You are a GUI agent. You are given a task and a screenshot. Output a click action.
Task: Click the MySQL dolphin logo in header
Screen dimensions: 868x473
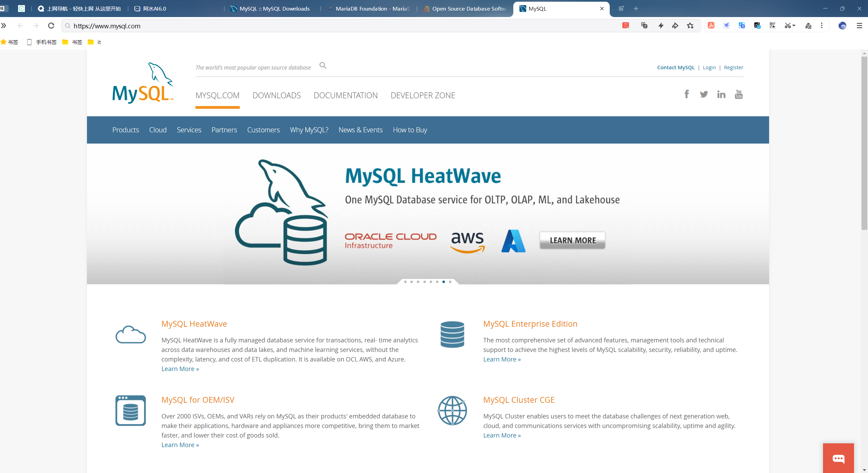pos(143,83)
